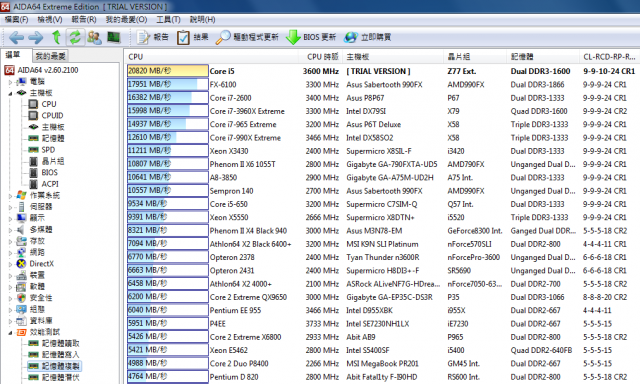
Task: Collapse the 效能測試 benchmark node
Action: [x=10, y=333]
